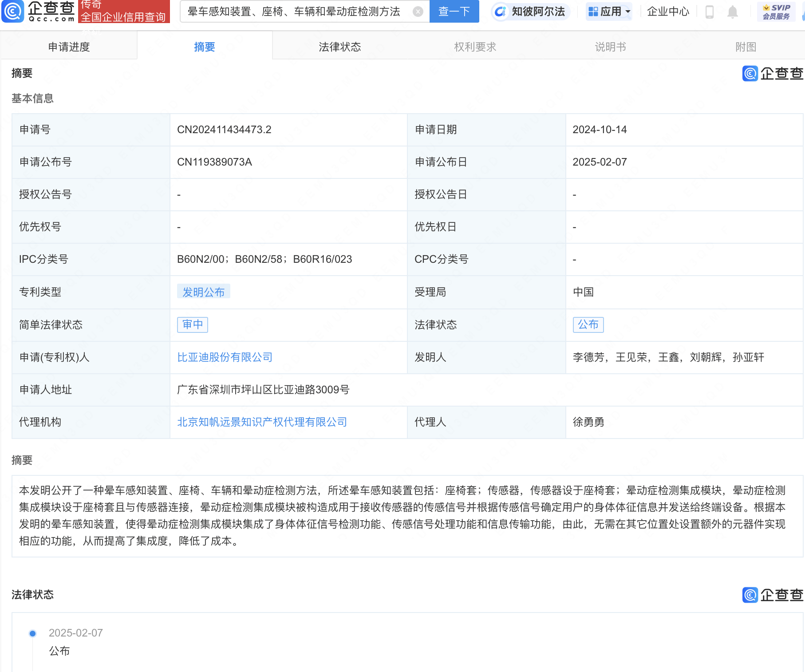
Task: Click the 法律状态 section heading at bottom
Action: click(x=32, y=595)
